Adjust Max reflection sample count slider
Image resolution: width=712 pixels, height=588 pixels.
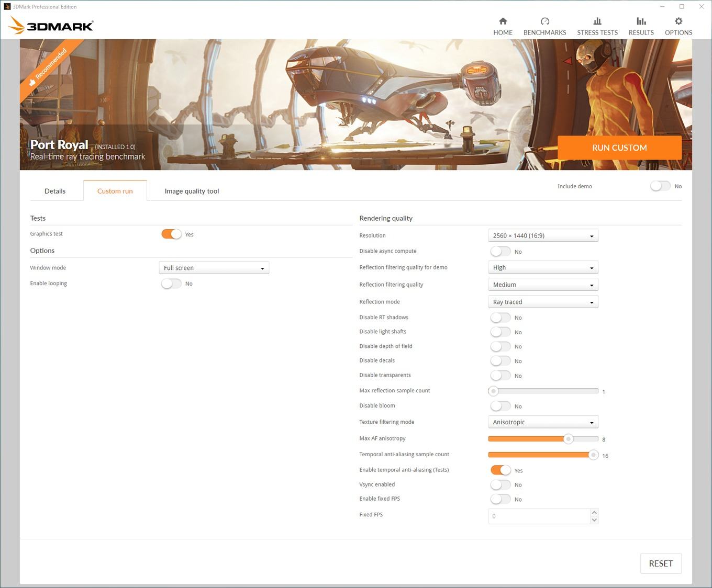click(543, 391)
